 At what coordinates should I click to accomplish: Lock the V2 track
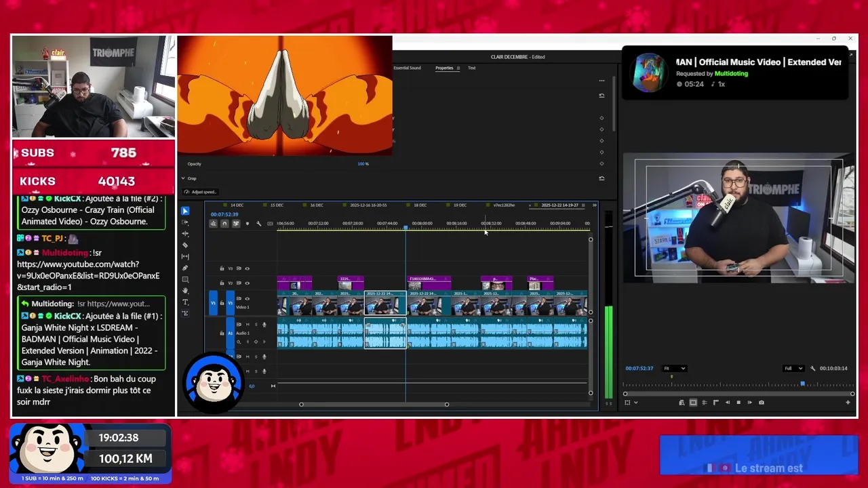tap(222, 283)
